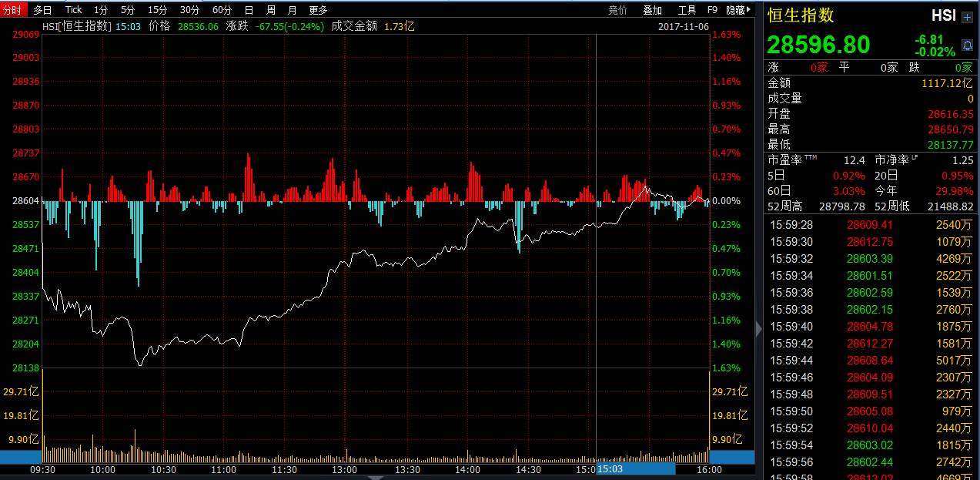Switch to the daily 日 chart

(x=249, y=10)
